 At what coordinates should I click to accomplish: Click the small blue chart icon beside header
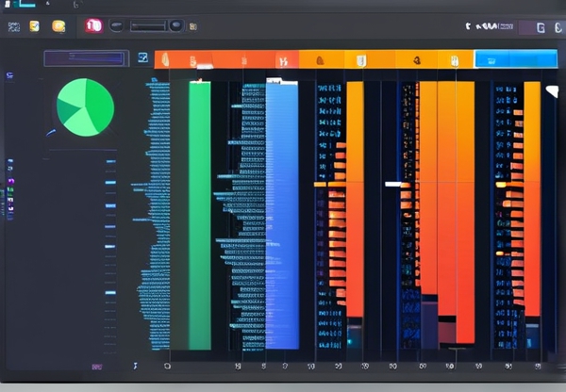142,58
